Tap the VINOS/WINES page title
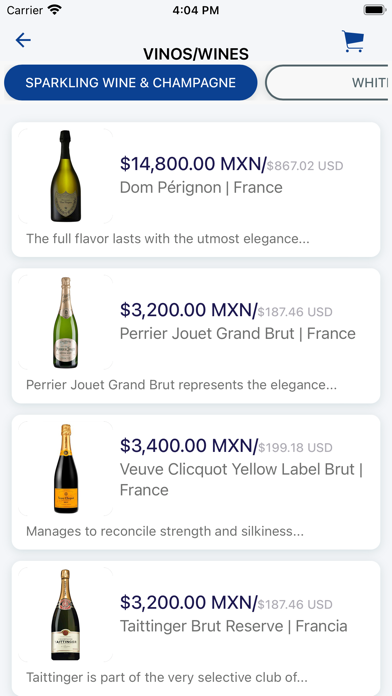The image size is (392, 696). click(196, 54)
